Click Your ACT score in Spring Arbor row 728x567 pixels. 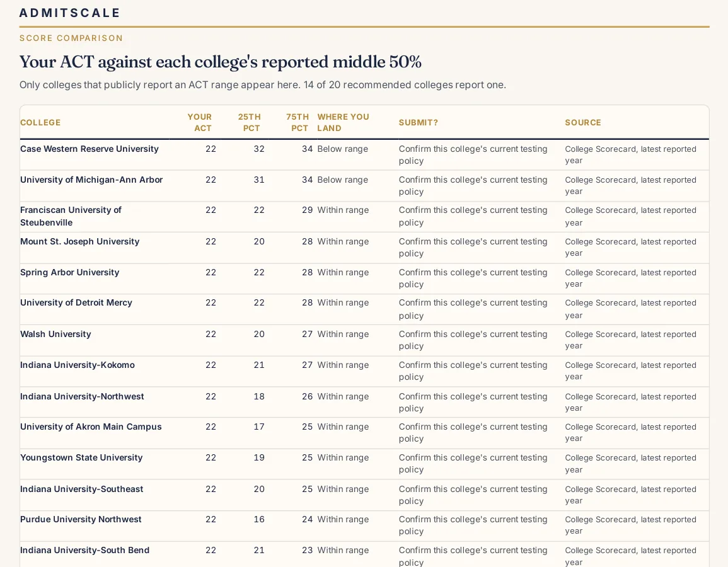pyautogui.click(x=211, y=272)
